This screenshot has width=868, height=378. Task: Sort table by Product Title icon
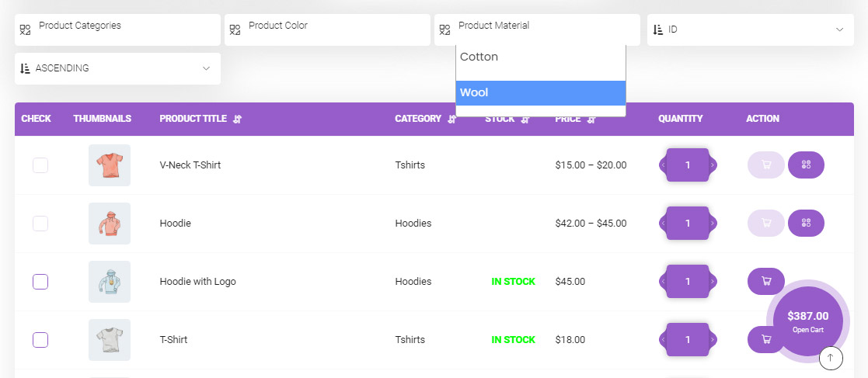[238, 119]
